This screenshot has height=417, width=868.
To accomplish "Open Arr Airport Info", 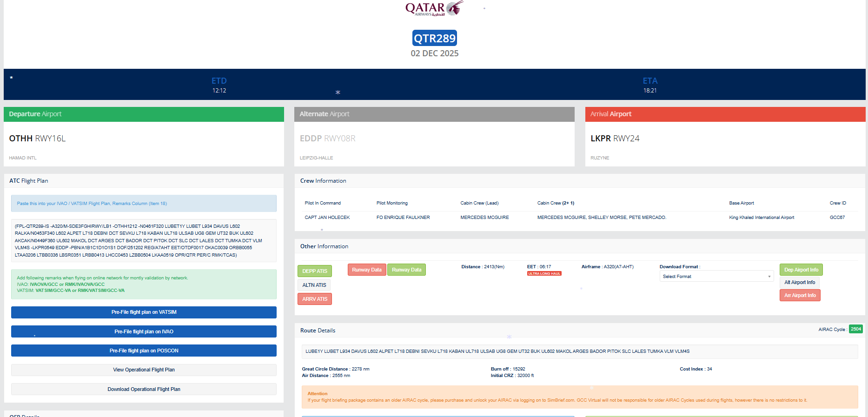I will [x=800, y=295].
